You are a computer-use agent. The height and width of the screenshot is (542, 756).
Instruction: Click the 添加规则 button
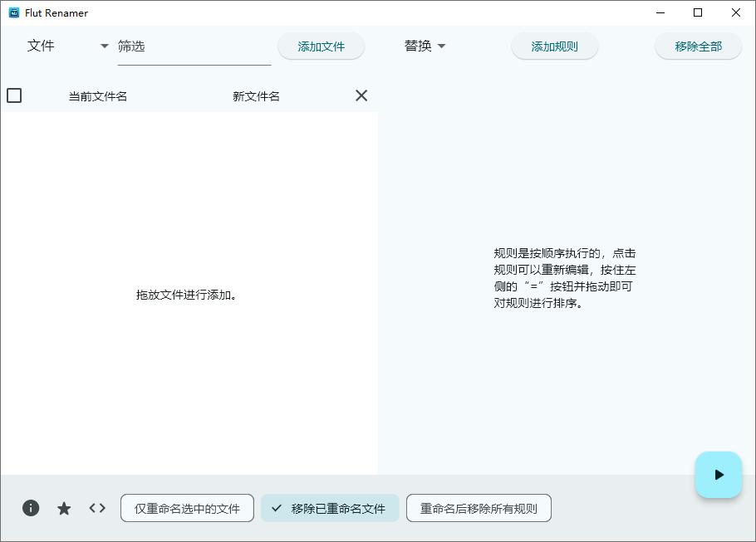point(554,46)
